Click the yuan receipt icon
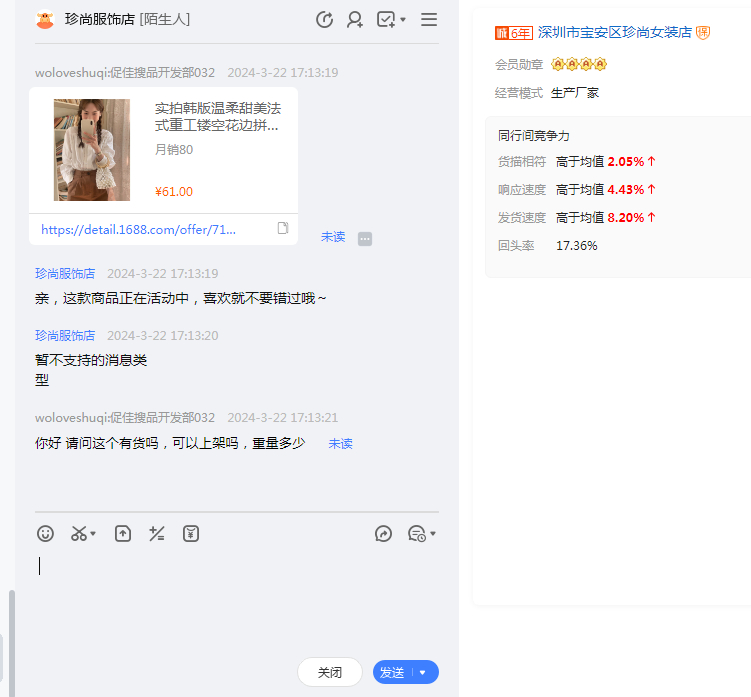Viewport: 751px width, 697px height. click(x=191, y=534)
